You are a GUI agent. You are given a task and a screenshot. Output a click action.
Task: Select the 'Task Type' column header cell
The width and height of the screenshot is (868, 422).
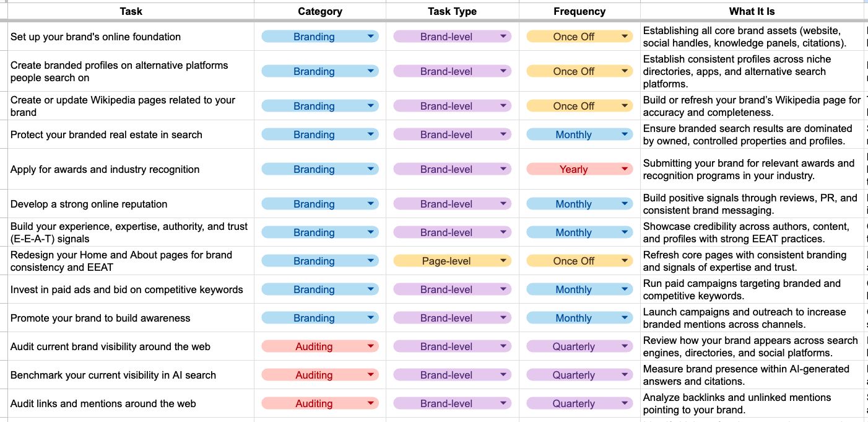pos(452,11)
